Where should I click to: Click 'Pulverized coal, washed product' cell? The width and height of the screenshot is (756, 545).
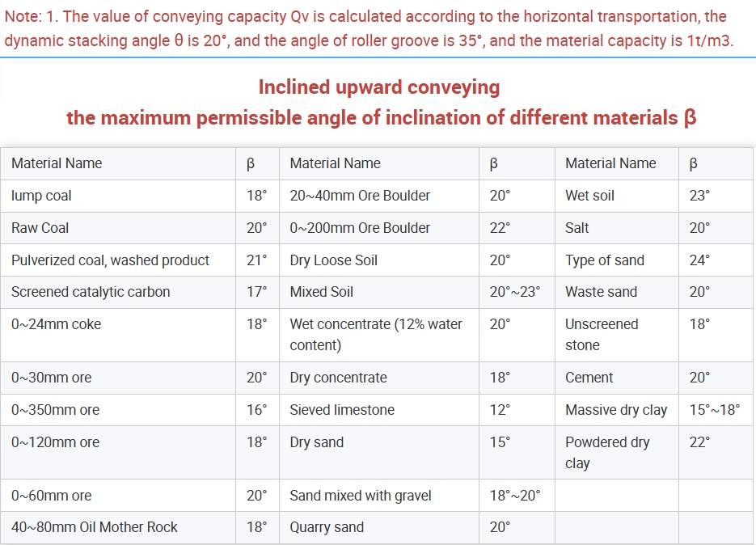tap(111, 260)
